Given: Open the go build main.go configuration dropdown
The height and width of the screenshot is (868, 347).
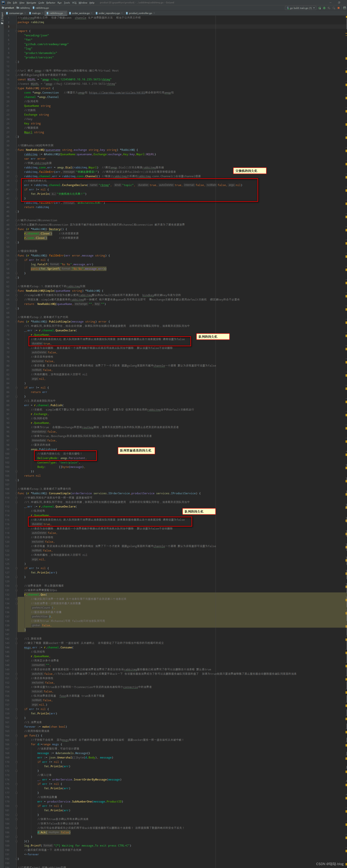Looking at the screenshot, I should (x=300, y=8).
